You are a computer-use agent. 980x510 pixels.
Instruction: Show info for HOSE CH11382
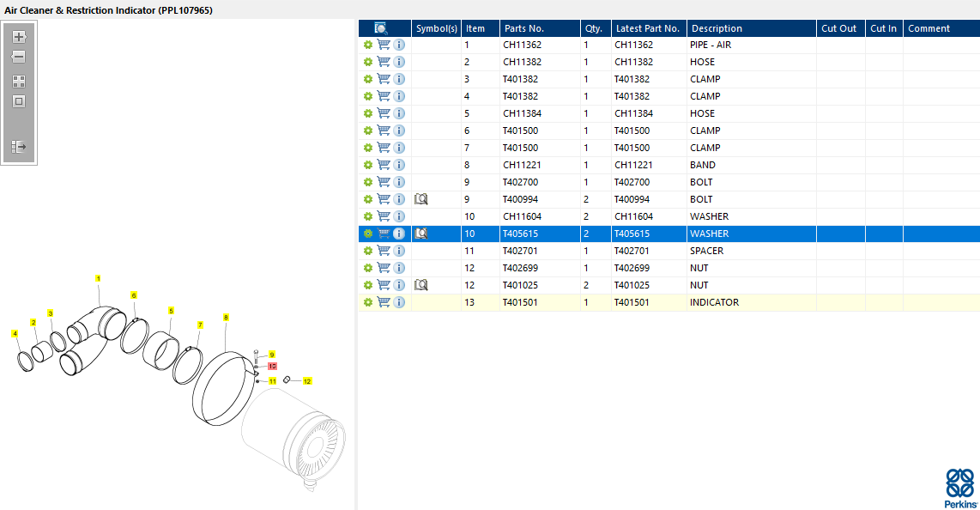point(399,62)
